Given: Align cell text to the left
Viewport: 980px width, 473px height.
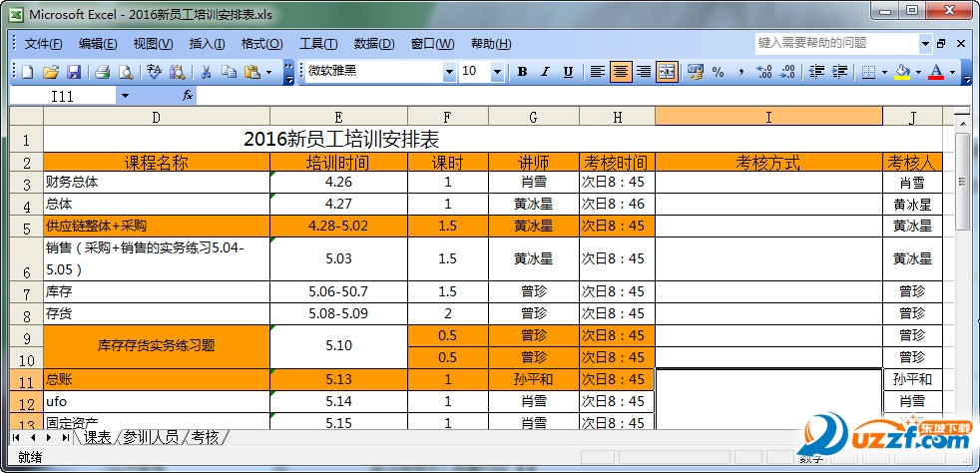Looking at the screenshot, I should coord(597,72).
